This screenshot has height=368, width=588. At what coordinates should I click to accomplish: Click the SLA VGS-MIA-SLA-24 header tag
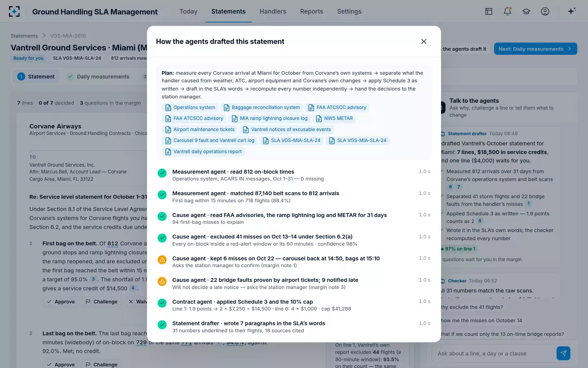(x=77, y=58)
